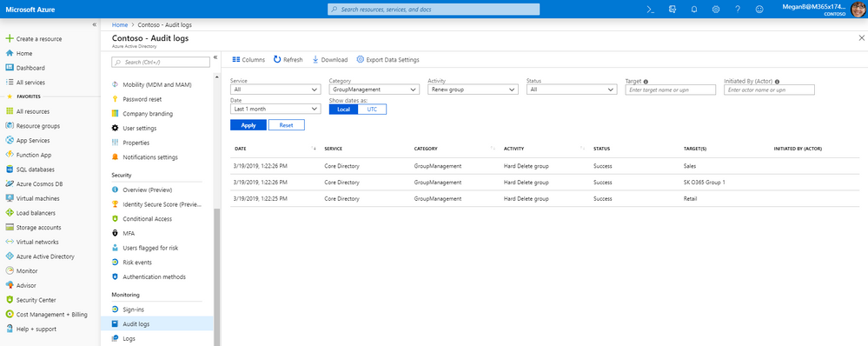Open the directory and subscription filter icon
The width and height of the screenshot is (868, 346).
[x=673, y=10]
